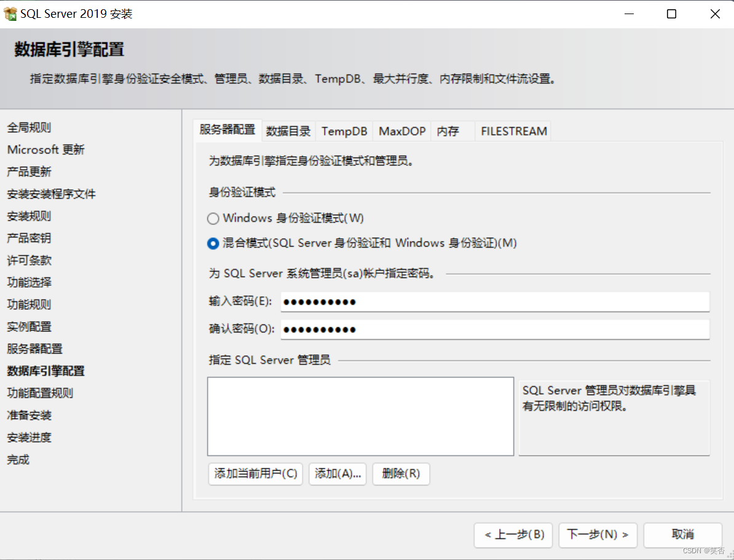
Task: Select 服务器配置 step in sidebar
Action: click(34, 349)
